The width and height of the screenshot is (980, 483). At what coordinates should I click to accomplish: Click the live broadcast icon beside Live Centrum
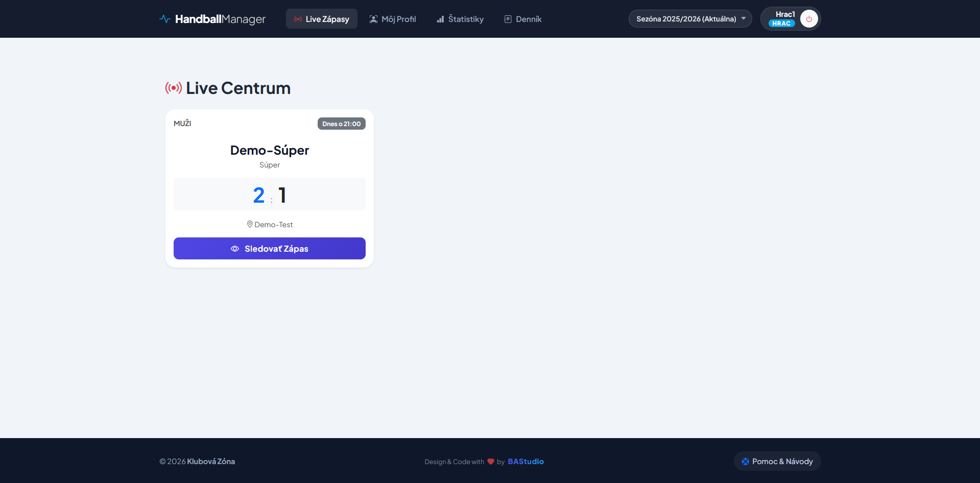(174, 88)
